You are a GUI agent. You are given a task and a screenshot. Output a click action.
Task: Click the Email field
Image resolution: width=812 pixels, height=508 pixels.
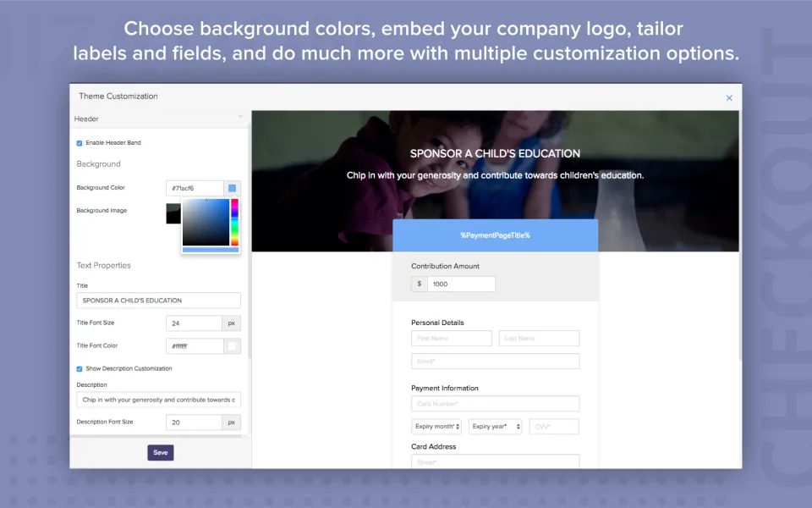[x=496, y=362]
